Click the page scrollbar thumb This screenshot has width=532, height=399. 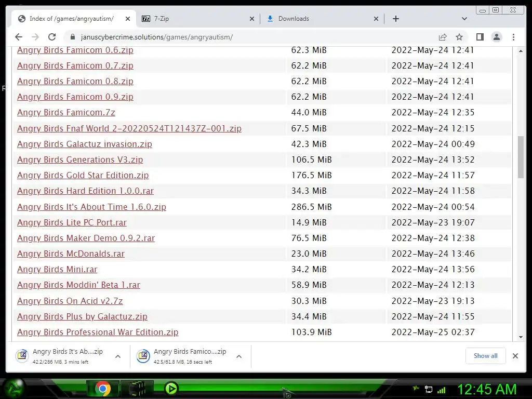[x=521, y=157]
